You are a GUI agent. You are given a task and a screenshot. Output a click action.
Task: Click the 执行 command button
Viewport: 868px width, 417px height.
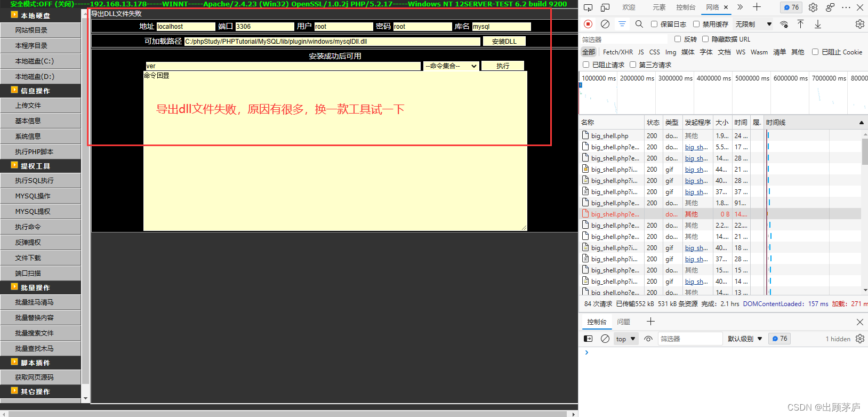click(502, 66)
